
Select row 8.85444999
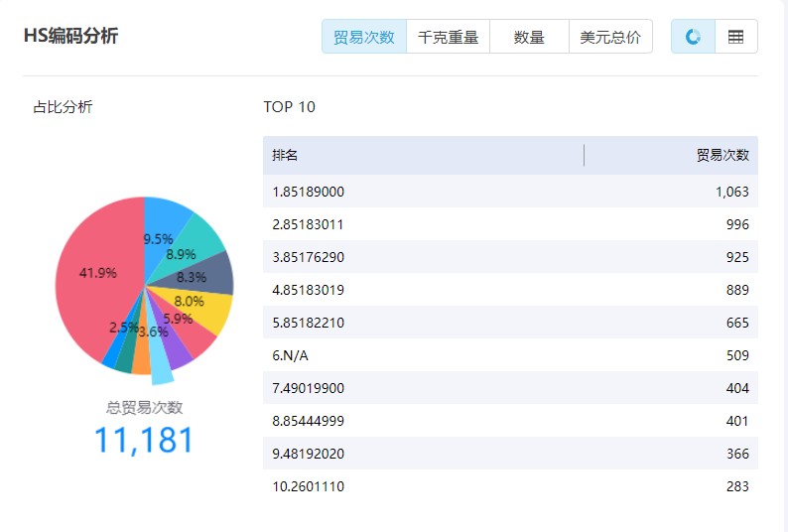pyautogui.click(x=510, y=421)
